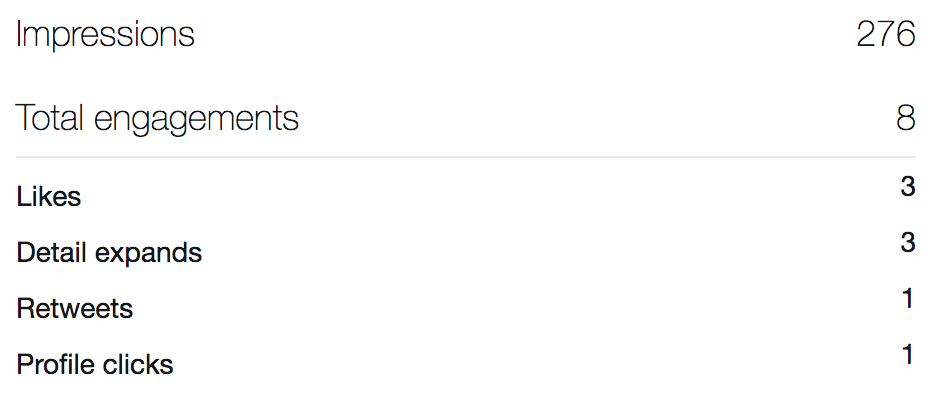
Task: Click the divider line below Total engagements
Action: [x=466, y=157]
